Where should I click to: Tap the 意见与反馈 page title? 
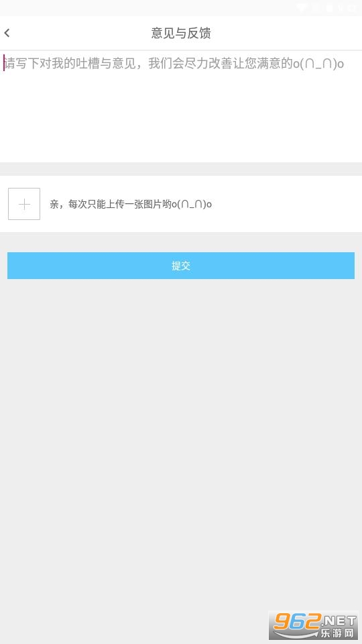tap(181, 33)
